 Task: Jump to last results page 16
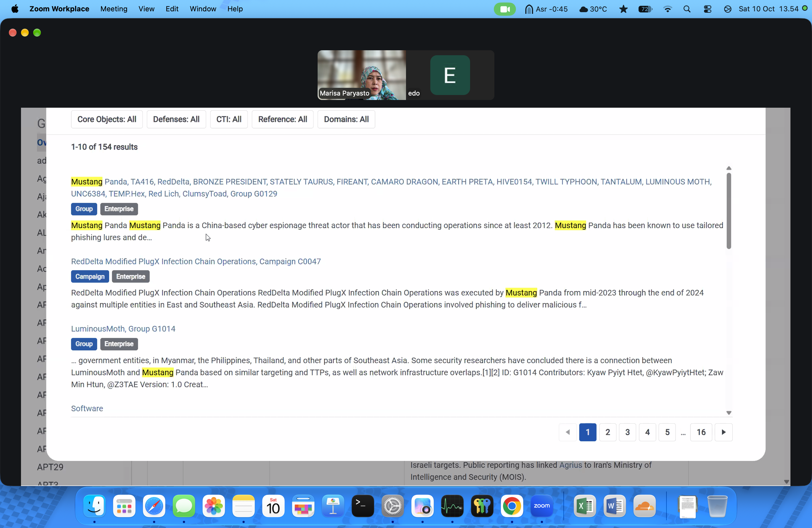tap(701, 432)
